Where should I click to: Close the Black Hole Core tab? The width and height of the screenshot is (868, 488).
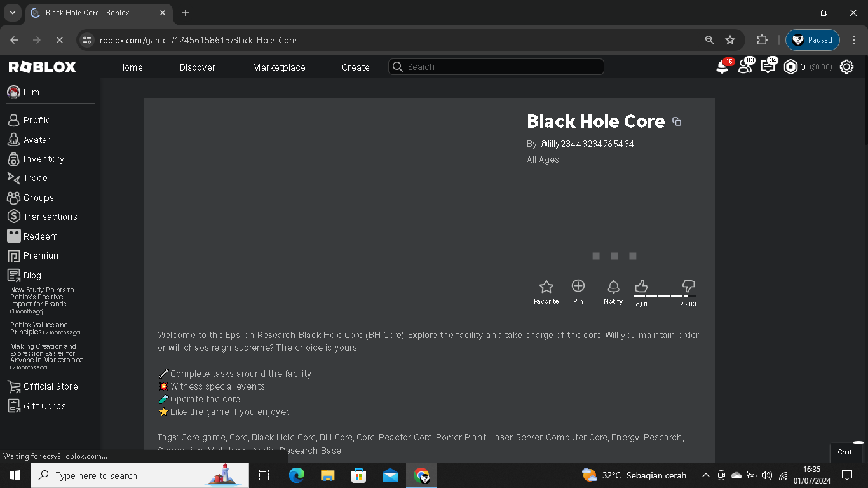tap(163, 13)
